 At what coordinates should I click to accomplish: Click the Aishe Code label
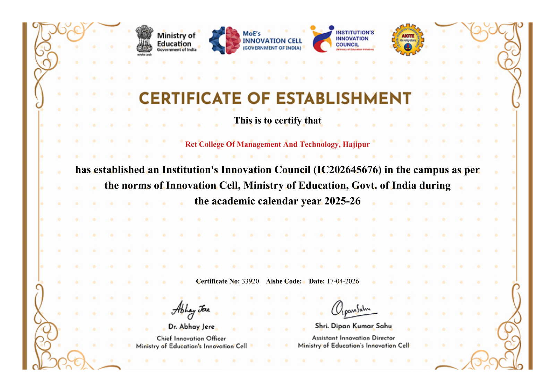pos(284,281)
